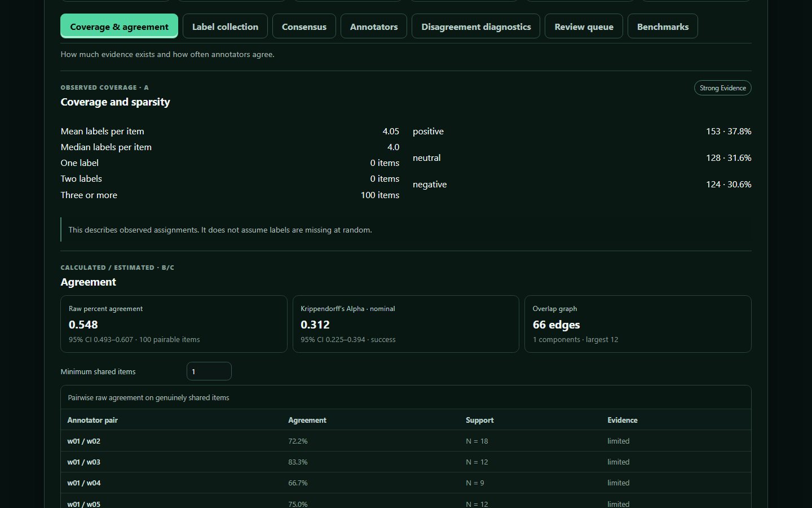The image size is (812, 508).
Task: Click the 83.3% agreement value
Action: 298,462
